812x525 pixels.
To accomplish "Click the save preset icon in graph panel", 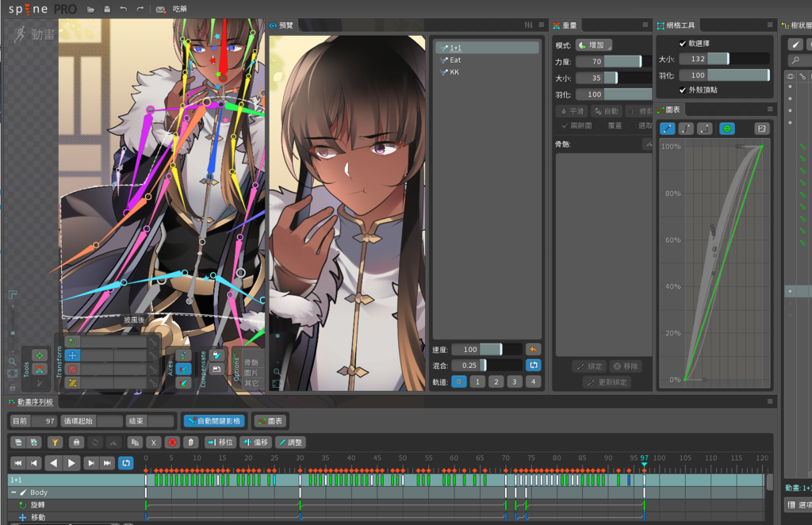I will 761,128.
